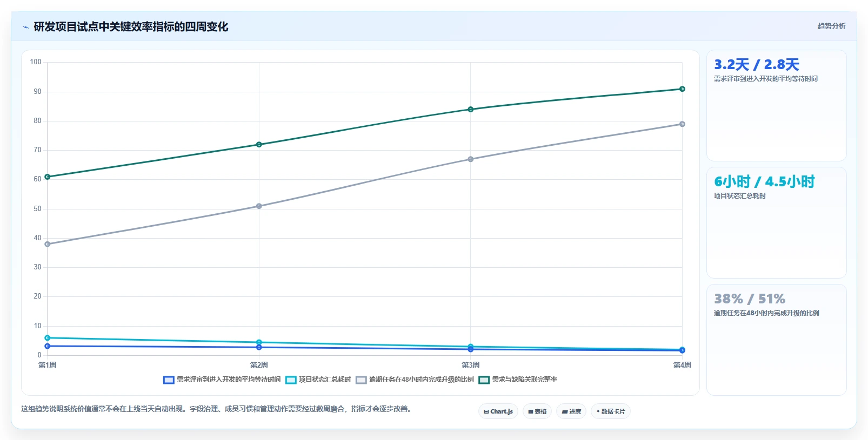Click the 进度 tag chip
This screenshot has height=440, width=868.
pos(571,411)
